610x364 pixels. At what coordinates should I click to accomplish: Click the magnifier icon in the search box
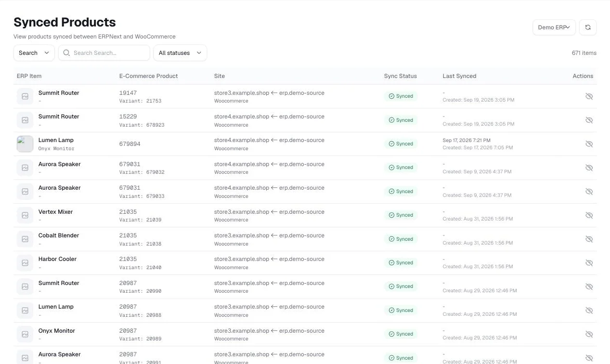66,53
